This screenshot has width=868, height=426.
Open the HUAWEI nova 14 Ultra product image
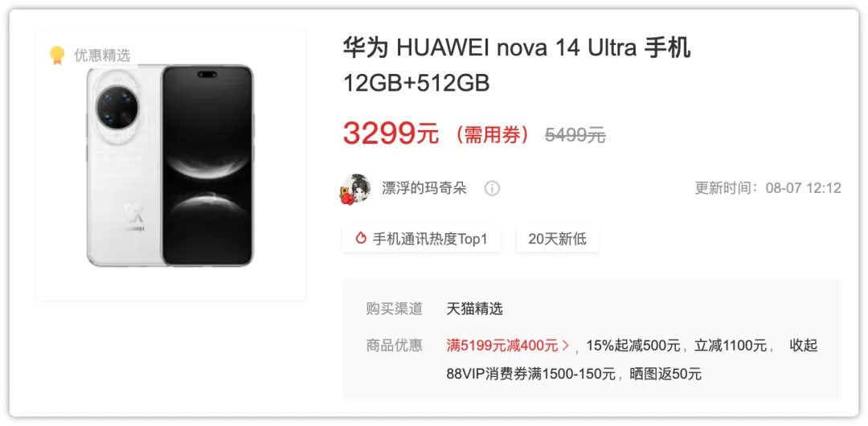click(x=170, y=166)
